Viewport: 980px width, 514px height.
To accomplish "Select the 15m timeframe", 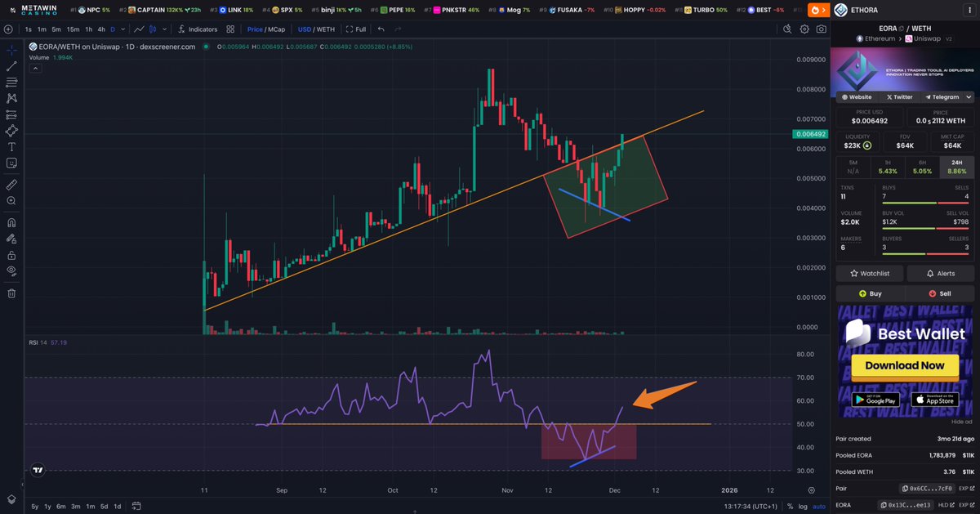I will coord(73,29).
